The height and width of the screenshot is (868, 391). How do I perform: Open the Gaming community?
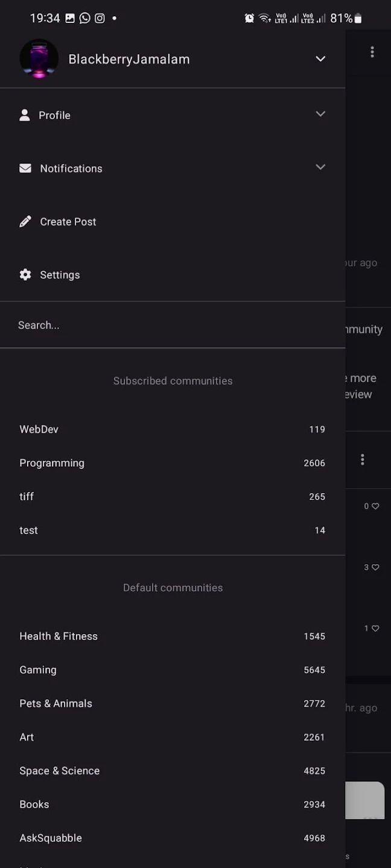coord(37,670)
